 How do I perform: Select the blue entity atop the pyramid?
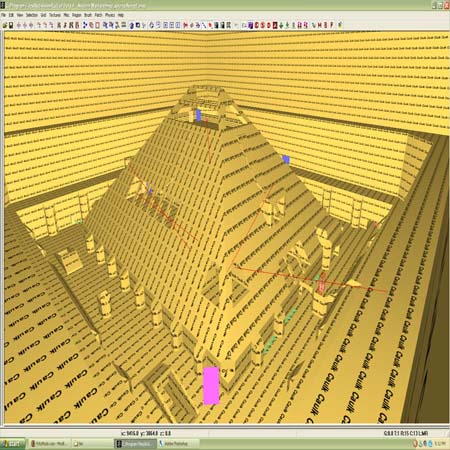199,115
